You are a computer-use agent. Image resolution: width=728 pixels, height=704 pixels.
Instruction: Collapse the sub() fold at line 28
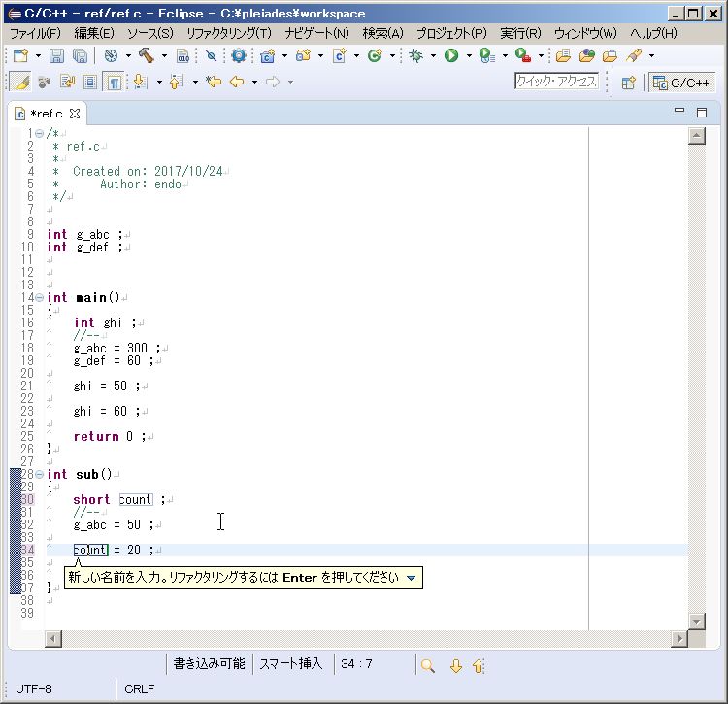40,474
